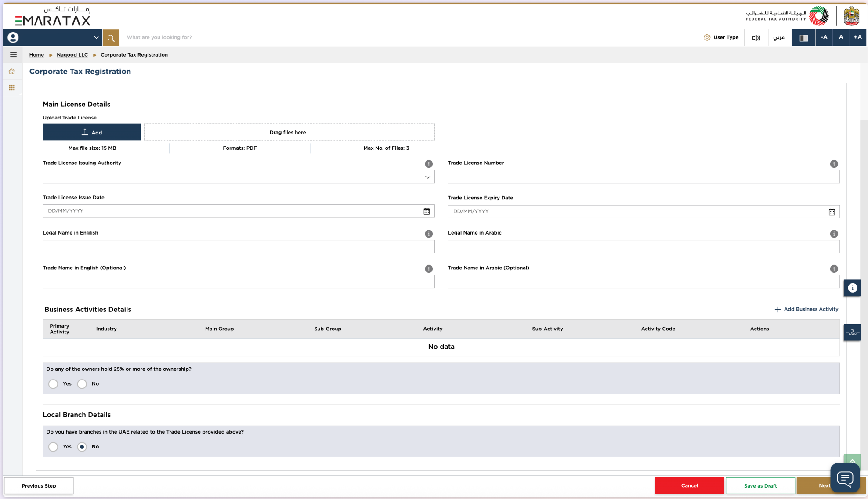
Task: Click the Legal Name in English field
Action: click(239, 246)
